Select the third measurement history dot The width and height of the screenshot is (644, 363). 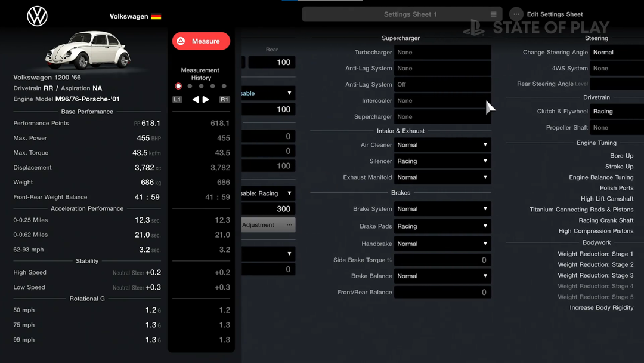point(202,87)
